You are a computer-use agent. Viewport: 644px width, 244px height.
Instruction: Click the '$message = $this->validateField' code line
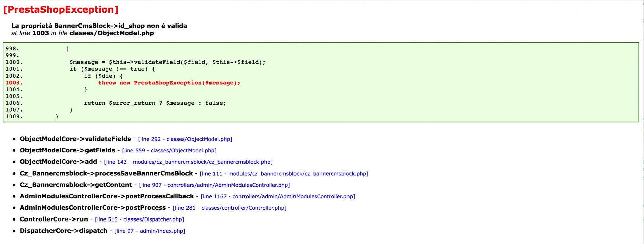point(168,62)
